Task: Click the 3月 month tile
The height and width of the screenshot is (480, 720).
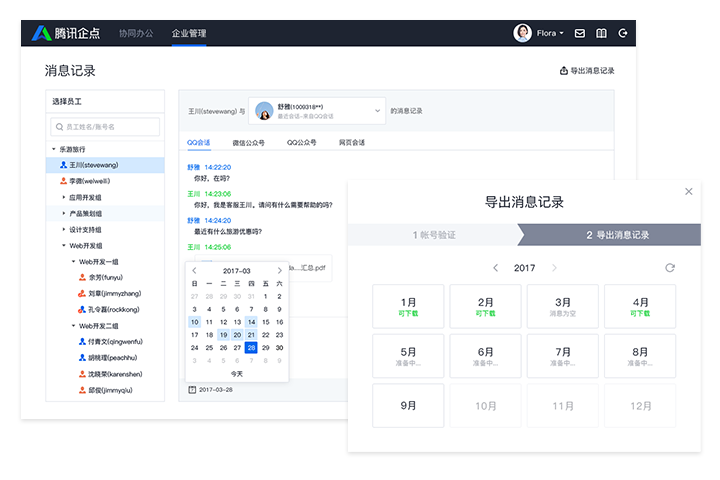Action: pos(562,306)
